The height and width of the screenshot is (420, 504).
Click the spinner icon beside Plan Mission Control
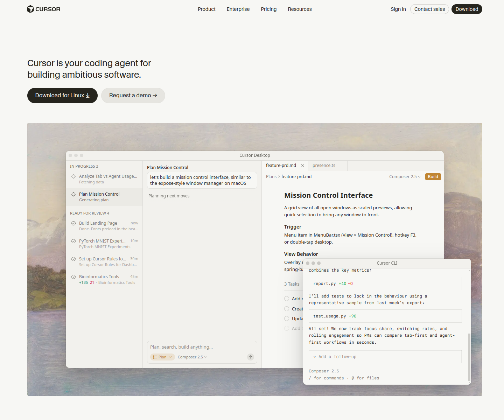(x=73, y=194)
